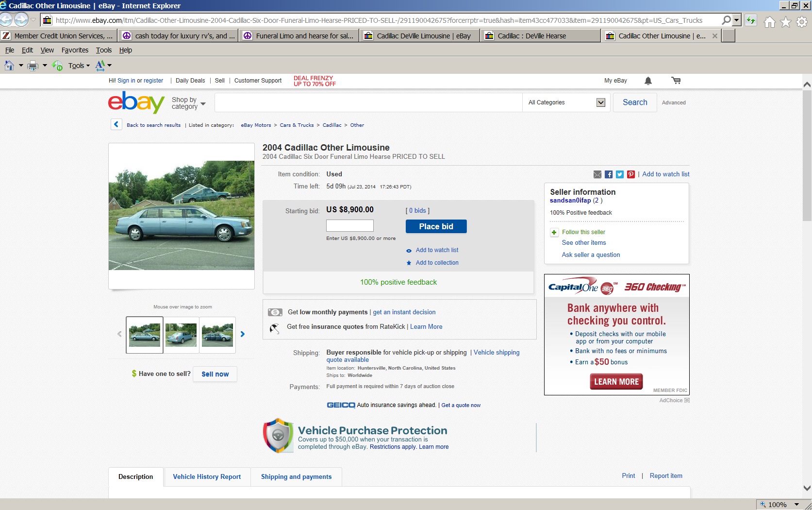Click Ask seller a question link

click(591, 255)
